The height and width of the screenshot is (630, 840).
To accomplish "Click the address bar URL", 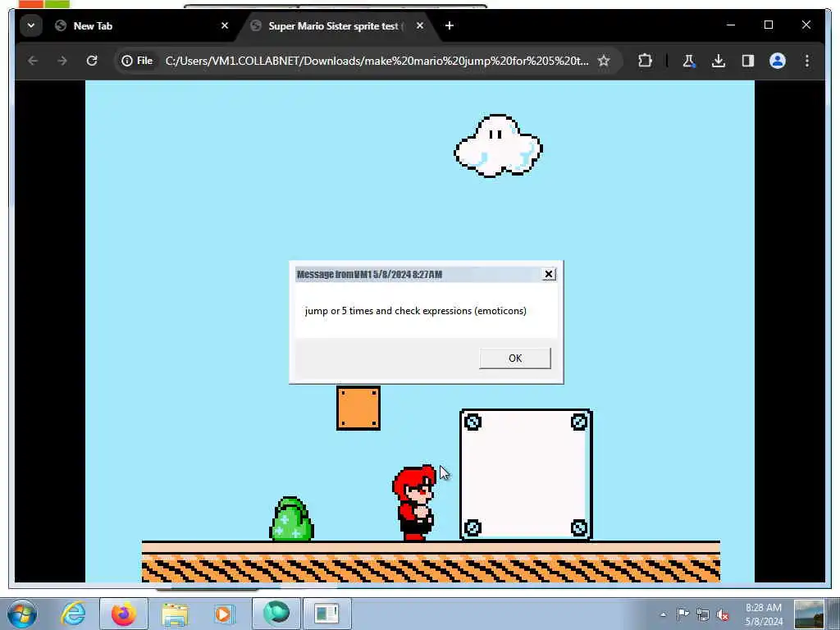I will 377,61.
